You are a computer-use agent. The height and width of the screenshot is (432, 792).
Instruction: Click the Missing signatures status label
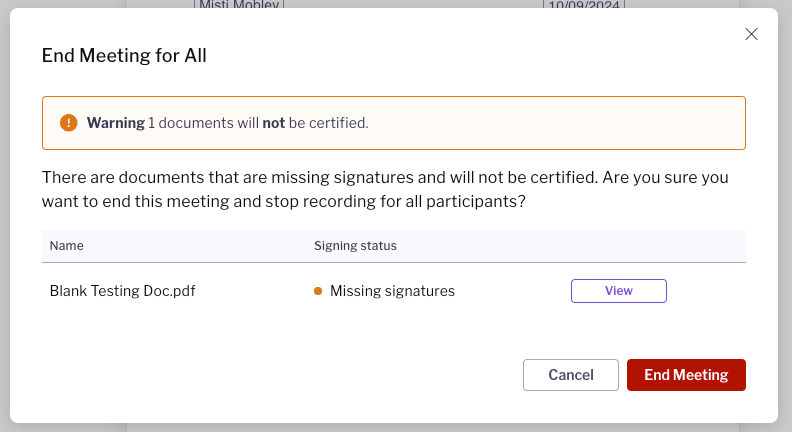click(x=392, y=291)
